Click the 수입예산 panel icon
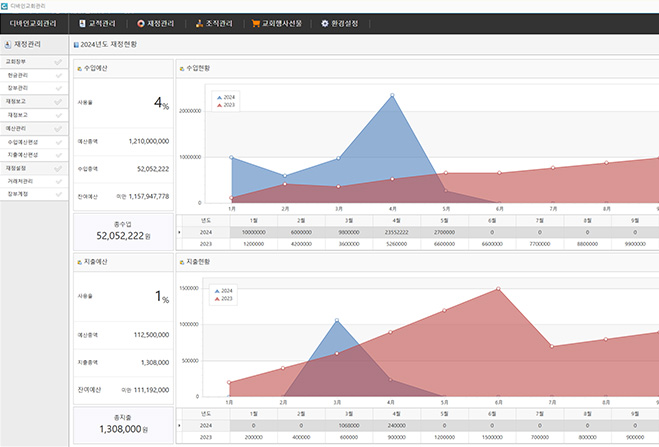Viewport: 659px width, 447px height. click(80, 68)
